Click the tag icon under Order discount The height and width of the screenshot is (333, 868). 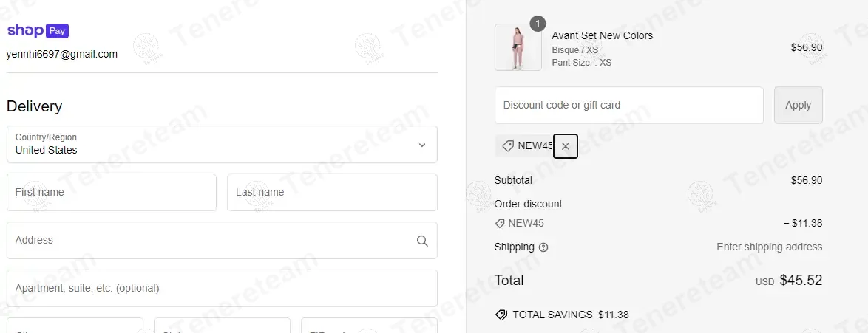pos(500,223)
